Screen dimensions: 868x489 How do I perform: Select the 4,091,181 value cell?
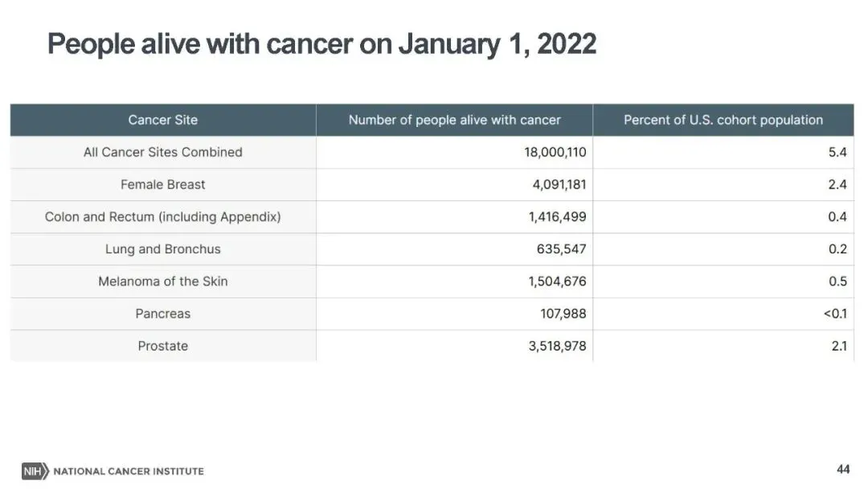(x=559, y=184)
